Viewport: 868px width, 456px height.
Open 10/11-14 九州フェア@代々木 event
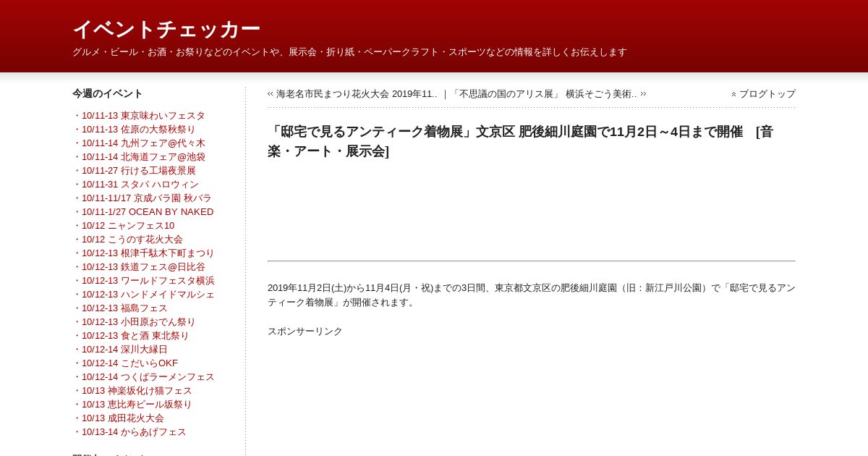point(143,143)
